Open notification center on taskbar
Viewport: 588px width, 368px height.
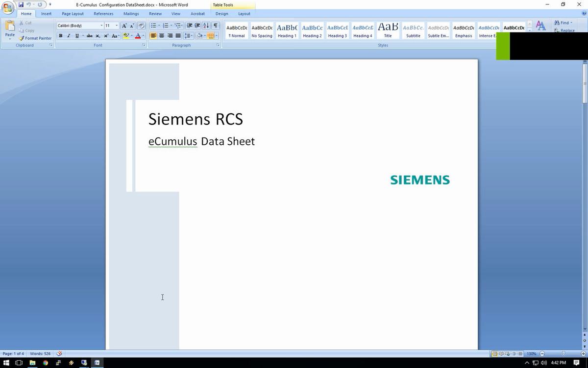tap(577, 363)
